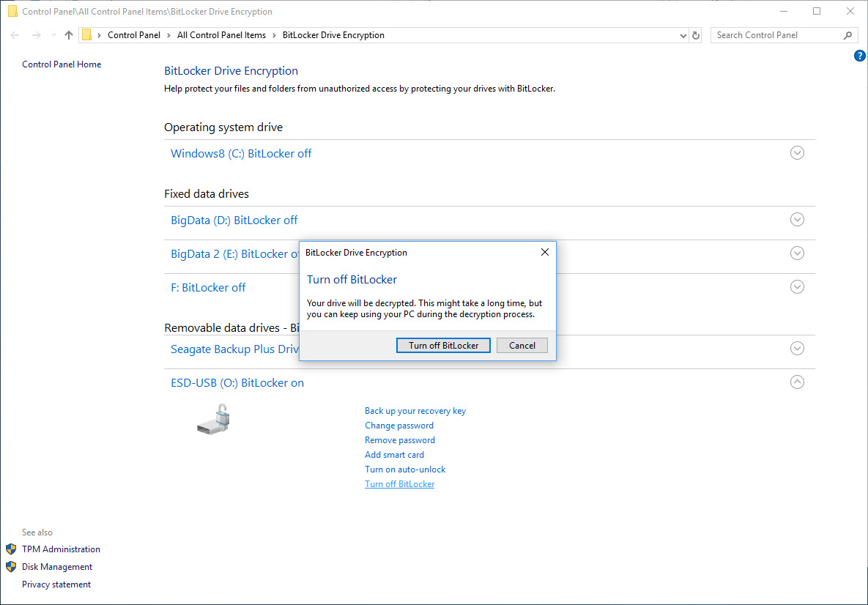This screenshot has height=605, width=868.
Task: Expand the BigData 2 (E:) drive section
Action: [x=797, y=253]
